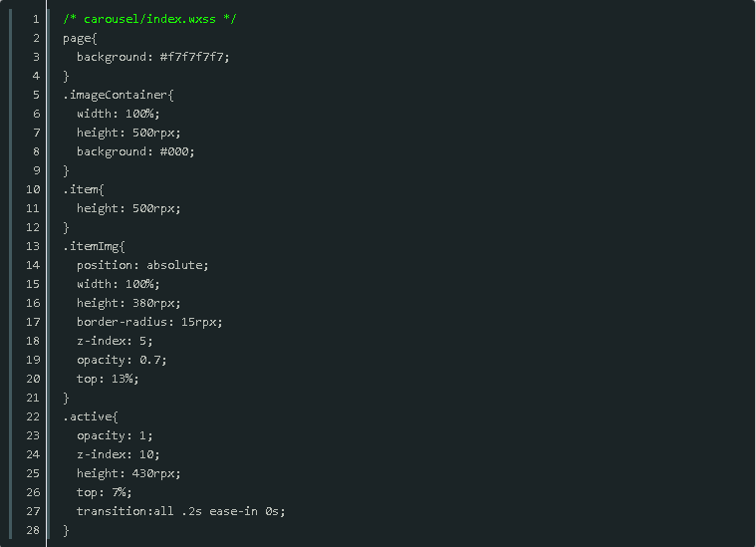
Task: Click the background #f7f7f7f7 value
Action: [195, 57]
